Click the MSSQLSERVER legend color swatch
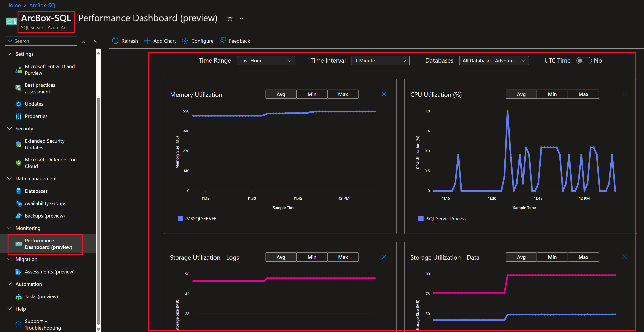This screenshot has width=644, height=332. (180, 218)
